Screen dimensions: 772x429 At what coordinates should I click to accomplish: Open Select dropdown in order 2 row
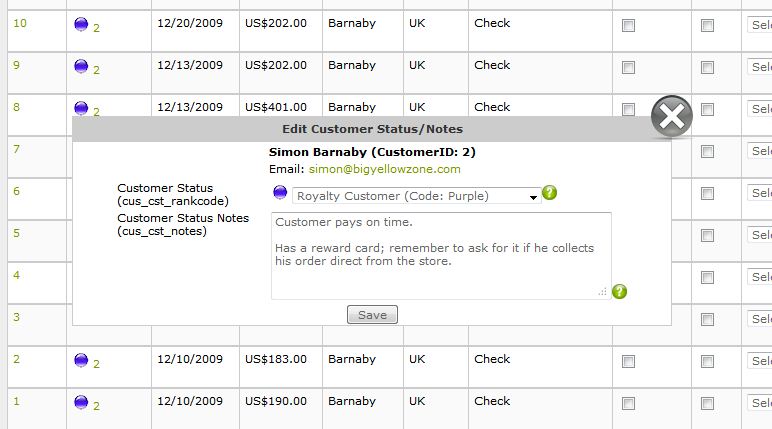760,361
